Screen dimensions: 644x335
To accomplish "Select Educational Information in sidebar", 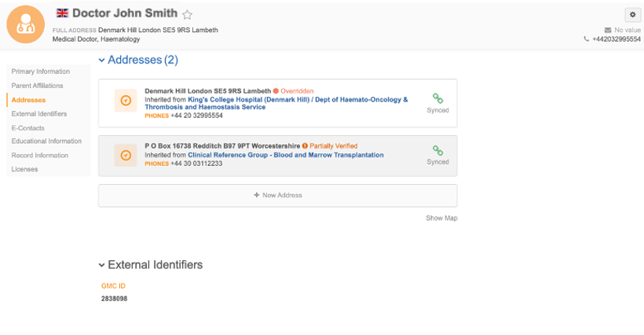I will click(46, 142).
